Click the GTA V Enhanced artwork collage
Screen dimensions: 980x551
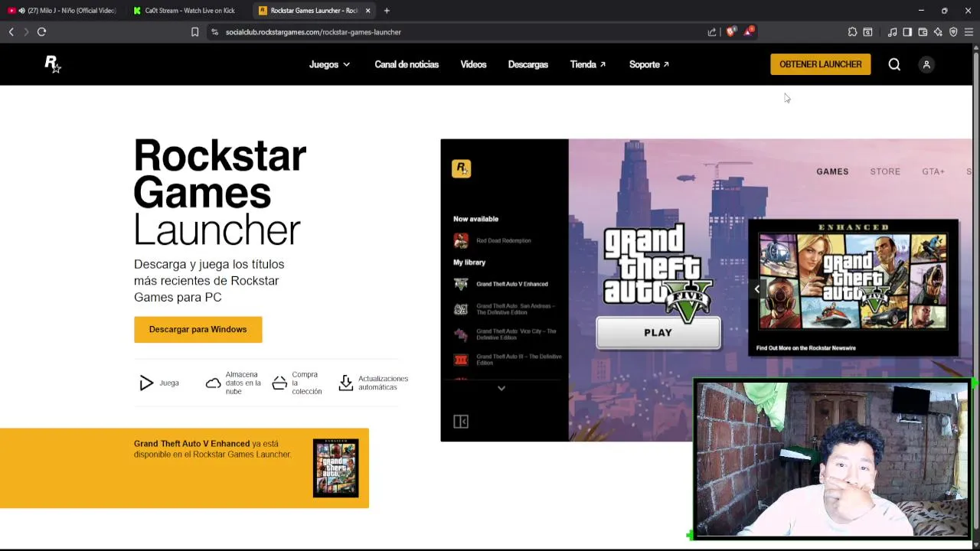click(x=852, y=281)
